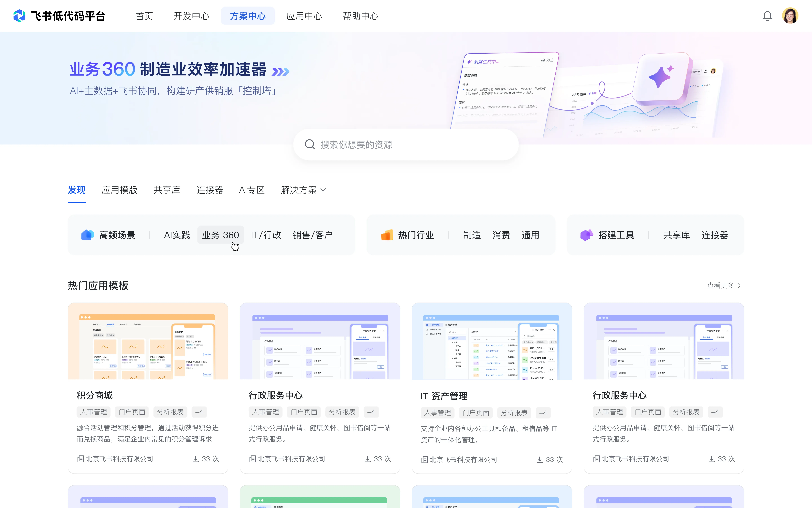Image resolution: width=812 pixels, height=508 pixels.
Task: Focus the 搜索你想要的资源 search field
Action: [406, 144]
